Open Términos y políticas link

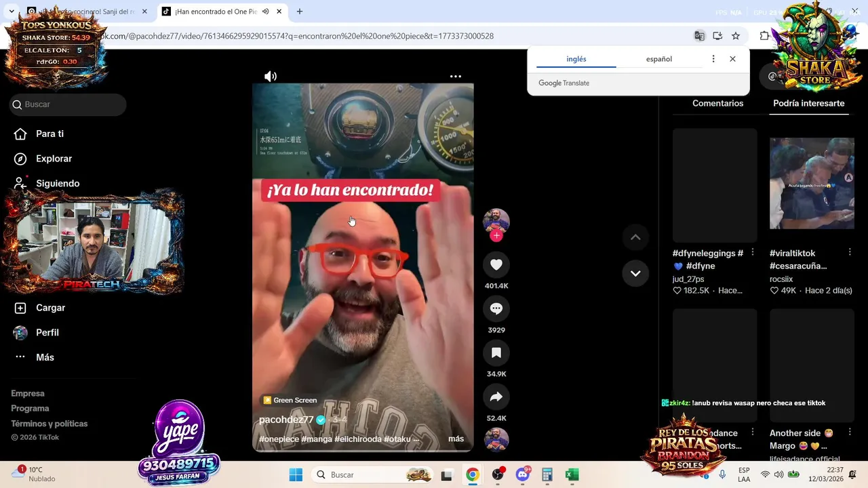[x=50, y=424]
